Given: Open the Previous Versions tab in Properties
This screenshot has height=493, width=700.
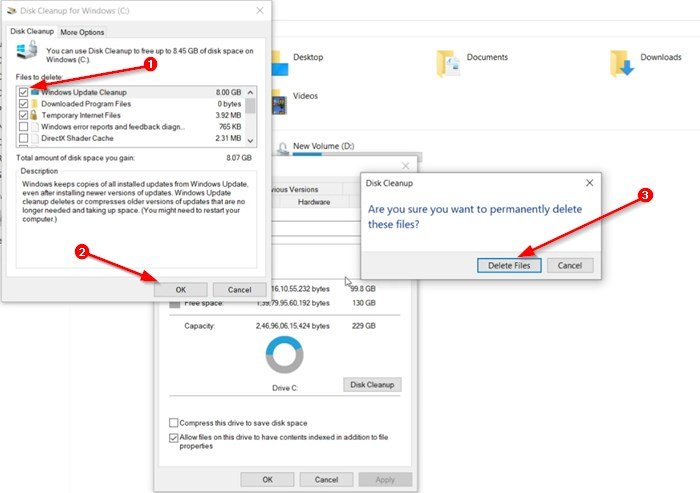Looking at the screenshot, I should (x=295, y=189).
